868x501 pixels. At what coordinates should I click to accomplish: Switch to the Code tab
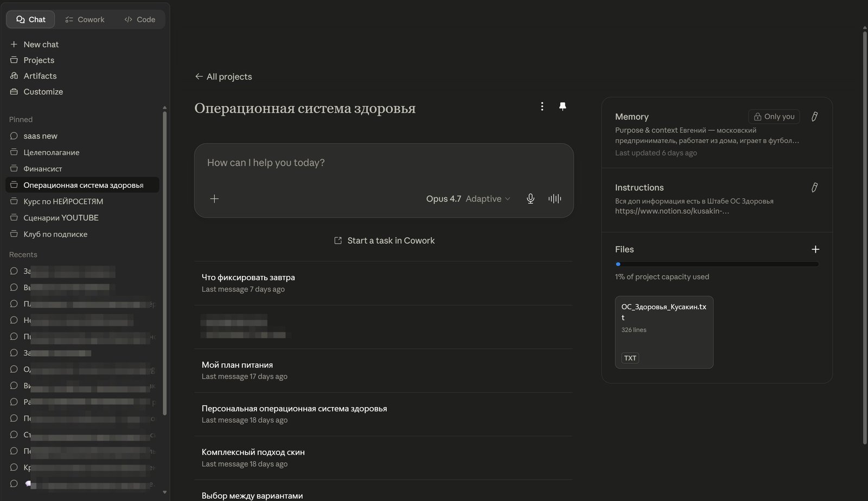[140, 20]
